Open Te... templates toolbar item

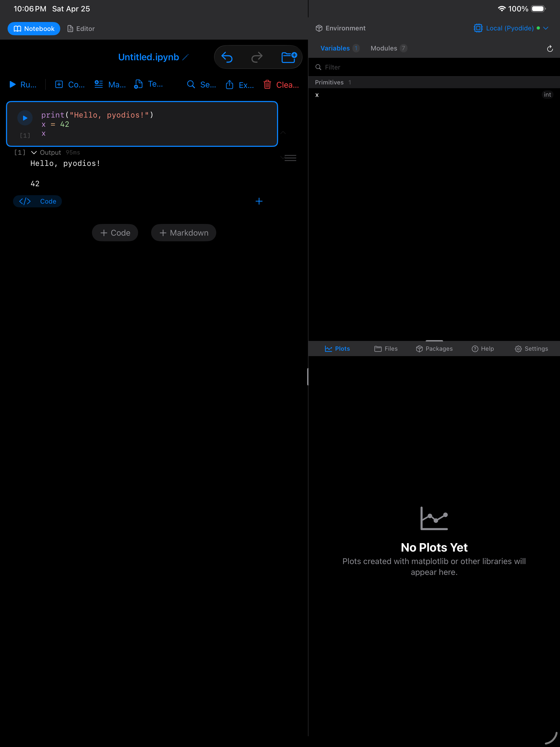click(148, 84)
